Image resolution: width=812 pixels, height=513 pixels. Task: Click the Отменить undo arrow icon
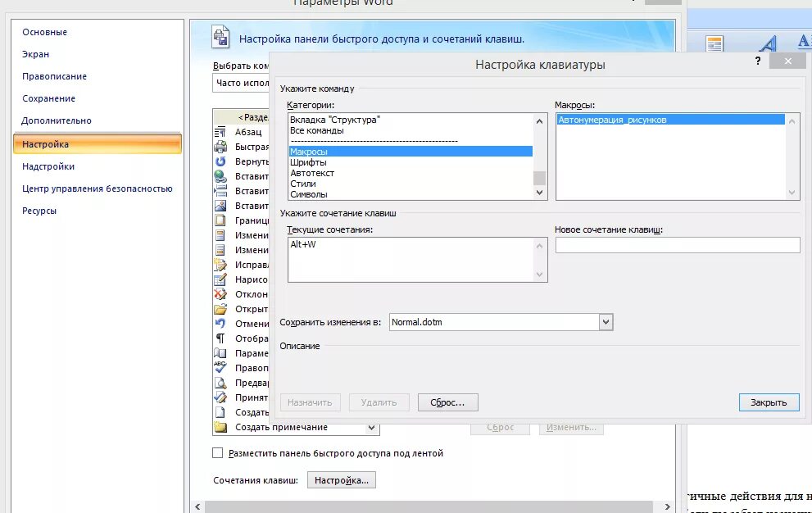(220, 324)
